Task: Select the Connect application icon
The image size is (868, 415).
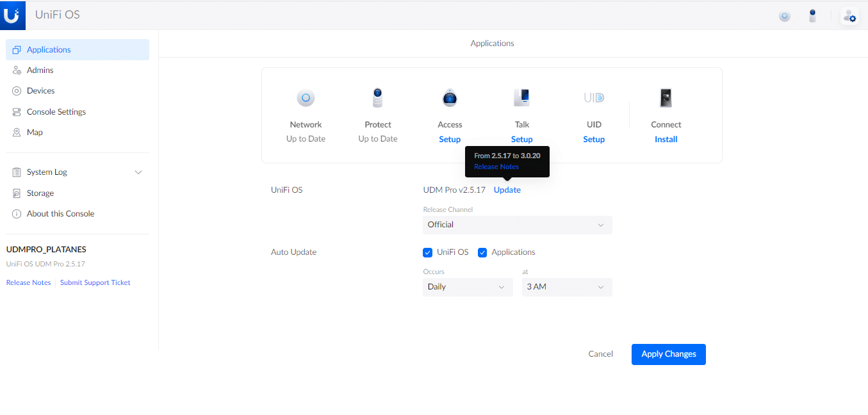Action: coord(666,97)
